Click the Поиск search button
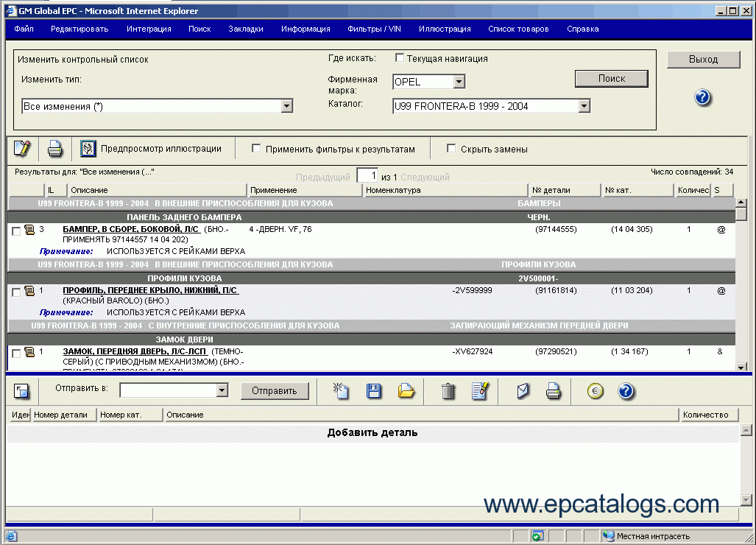The image size is (756, 545). (612, 79)
